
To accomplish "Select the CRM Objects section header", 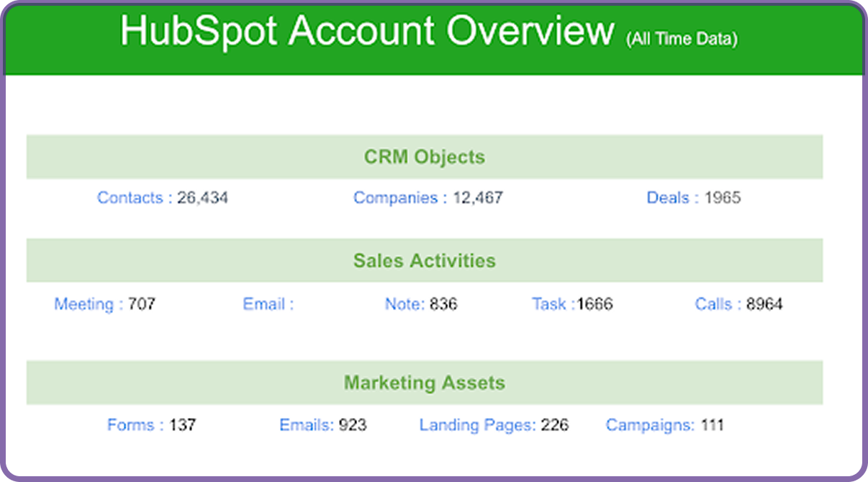I will (x=425, y=157).
